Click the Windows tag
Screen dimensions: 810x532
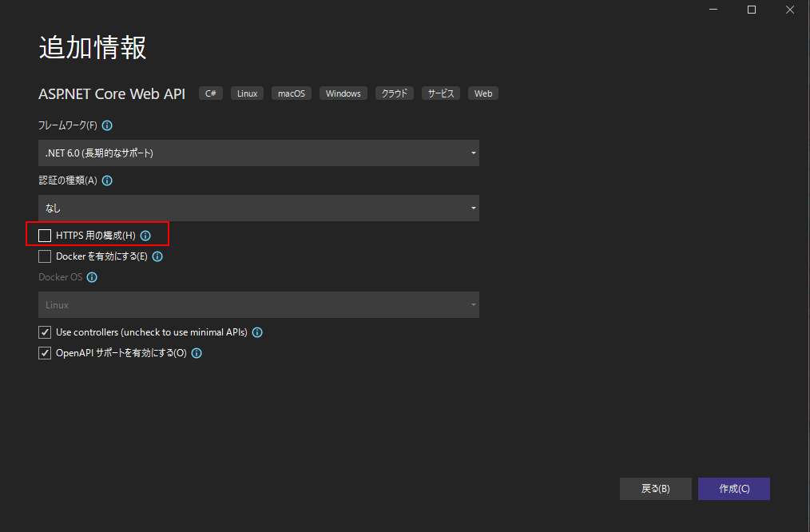coord(343,93)
